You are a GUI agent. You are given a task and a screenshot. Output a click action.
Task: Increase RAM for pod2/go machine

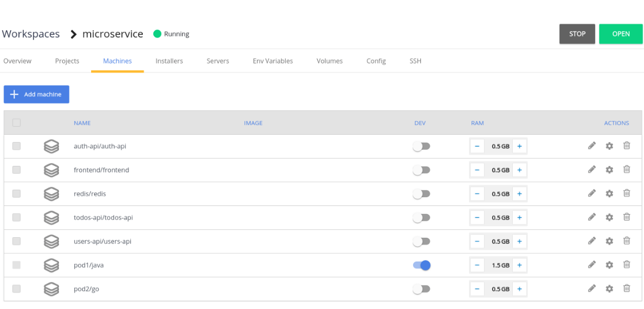coord(519,289)
